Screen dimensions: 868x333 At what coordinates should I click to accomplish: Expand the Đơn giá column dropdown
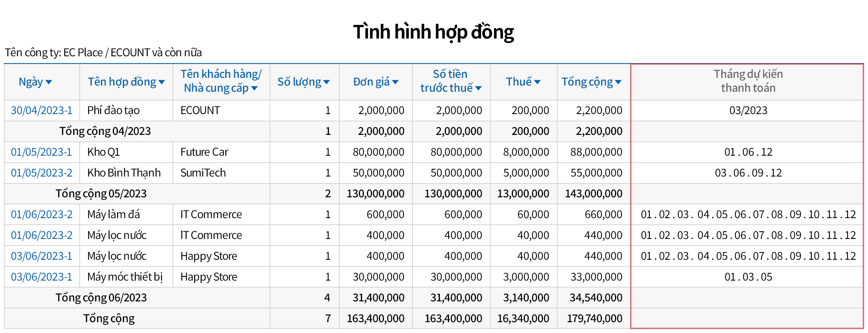[x=395, y=82]
